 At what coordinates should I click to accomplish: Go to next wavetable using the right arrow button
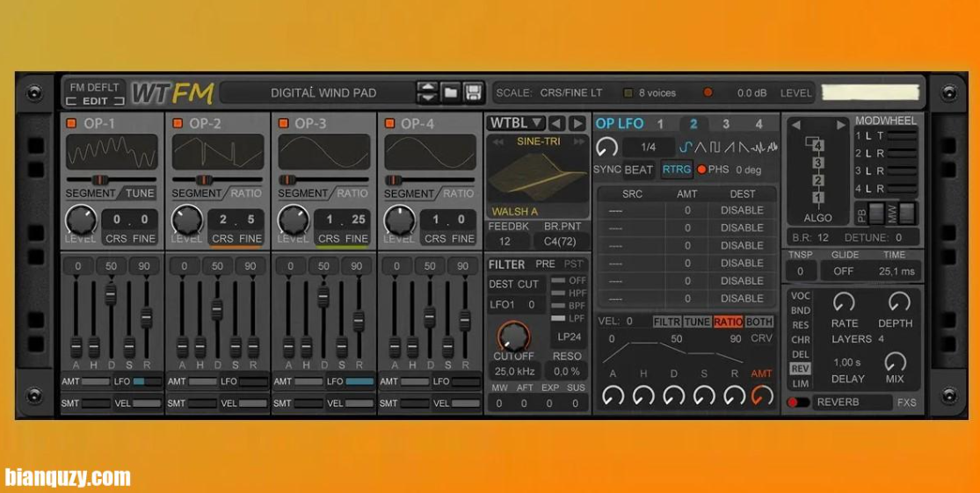577,123
